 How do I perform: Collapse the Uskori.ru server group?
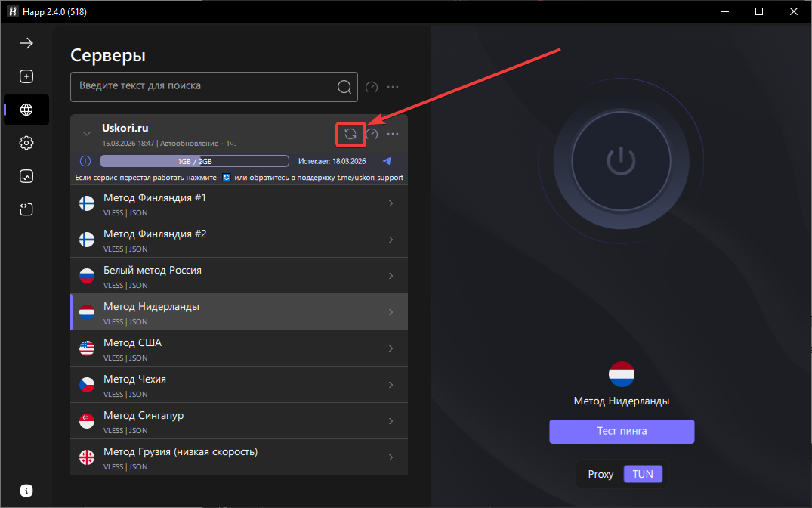pos(86,134)
